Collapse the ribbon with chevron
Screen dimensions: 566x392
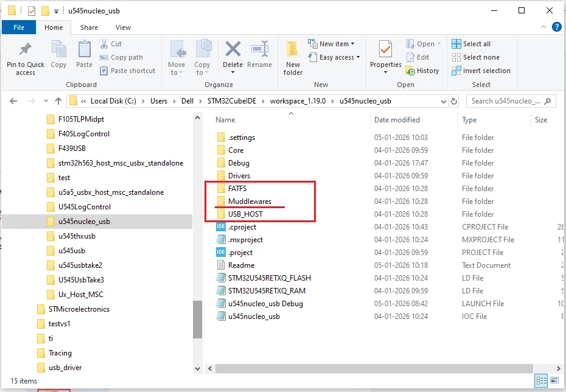543,27
